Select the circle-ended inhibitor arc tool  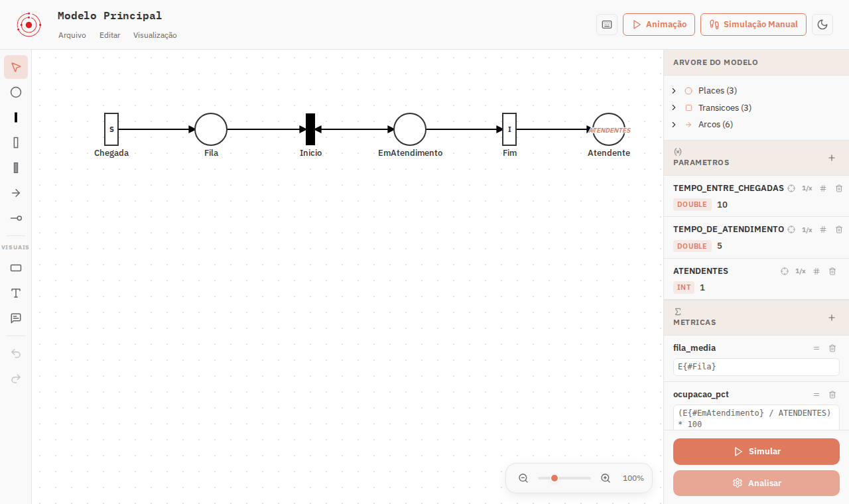click(x=16, y=218)
